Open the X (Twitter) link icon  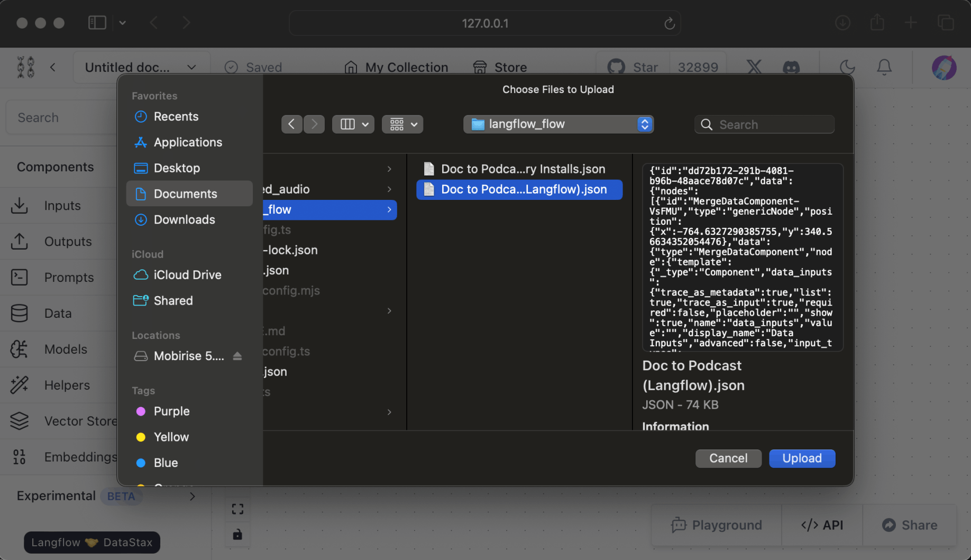pyautogui.click(x=754, y=67)
